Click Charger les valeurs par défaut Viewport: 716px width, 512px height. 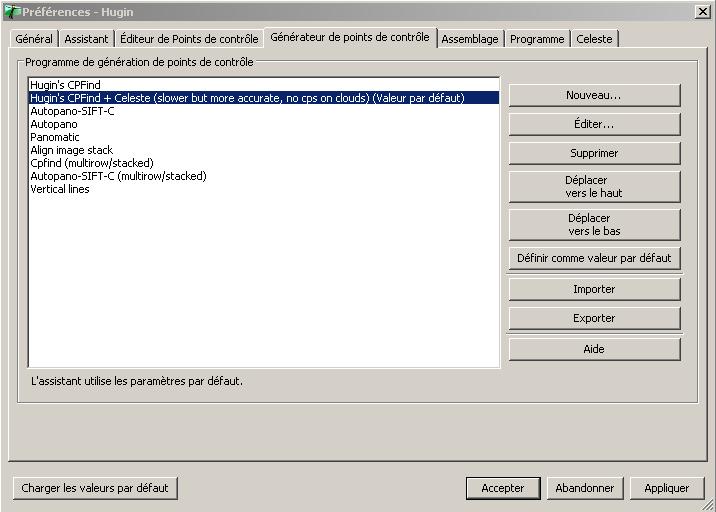pos(95,488)
